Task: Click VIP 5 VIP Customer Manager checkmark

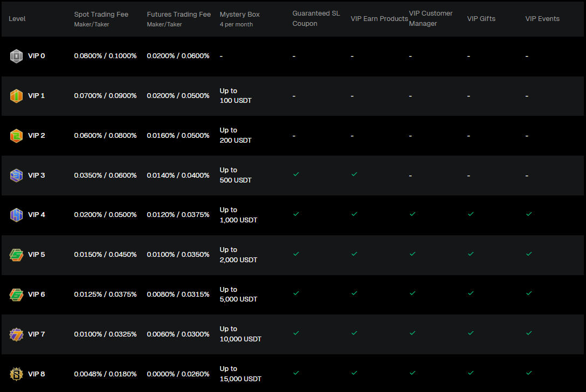Action: click(412, 254)
